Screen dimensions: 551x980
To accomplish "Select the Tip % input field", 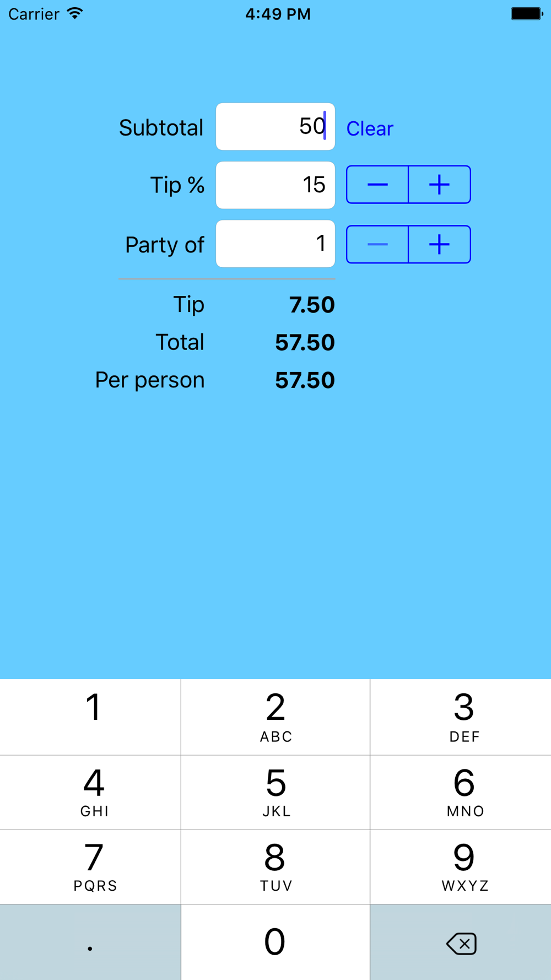I will point(275,185).
